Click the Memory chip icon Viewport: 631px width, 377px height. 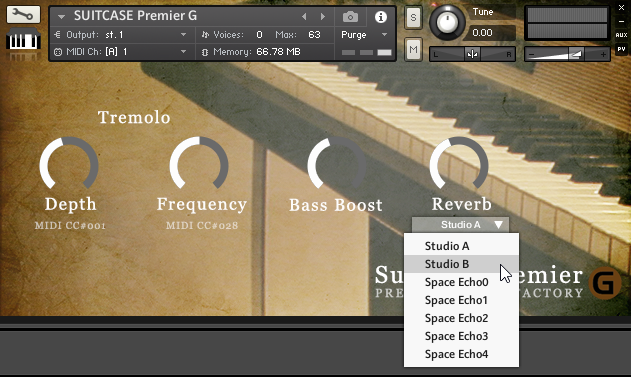point(205,52)
